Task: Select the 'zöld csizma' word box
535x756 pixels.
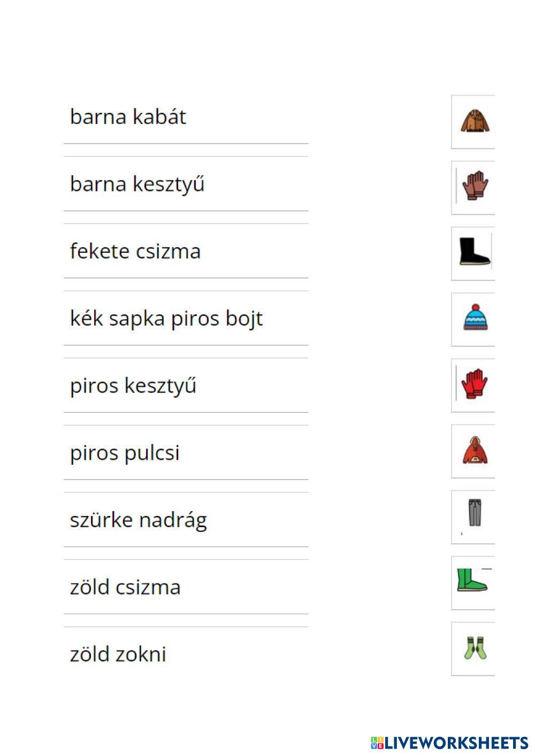Action: click(125, 587)
